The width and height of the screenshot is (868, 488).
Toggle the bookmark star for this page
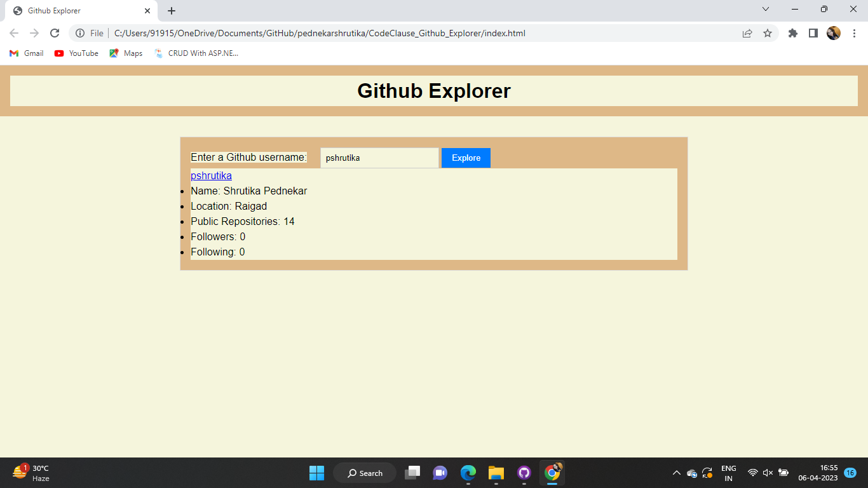[768, 32]
